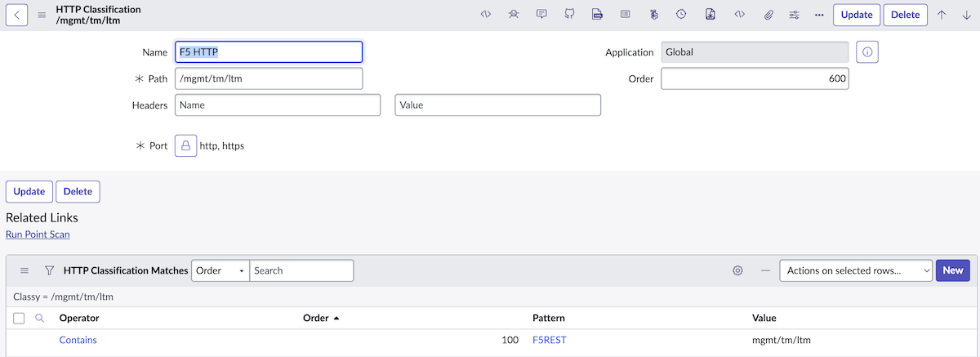Click into the Path field
Image resolution: width=980 pixels, height=357 pixels.
[269, 78]
